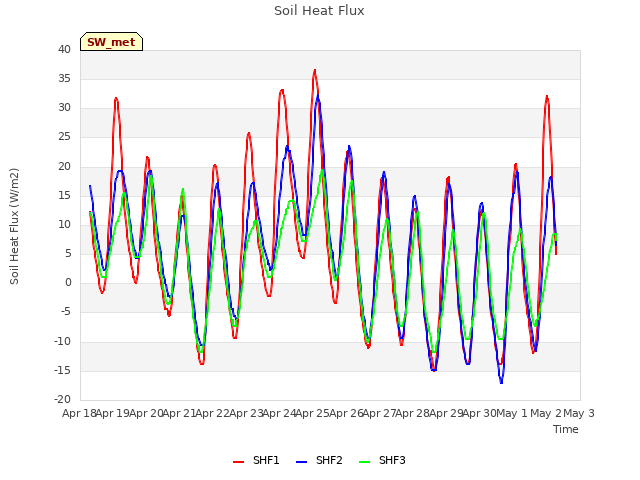Click the green SHF3 legend color marker
Image resolution: width=640 pixels, height=480 pixels.
click(364, 462)
